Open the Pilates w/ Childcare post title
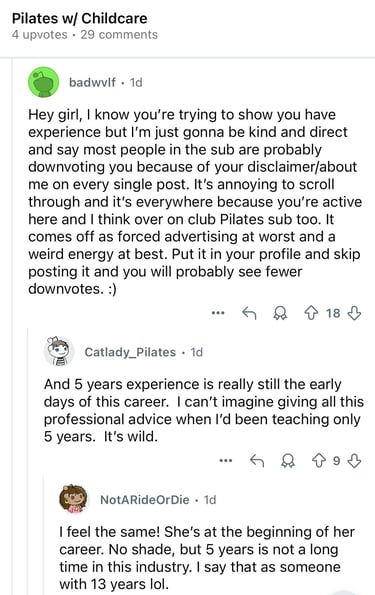Viewport: 375px width, 595px height. [x=80, y=18]
